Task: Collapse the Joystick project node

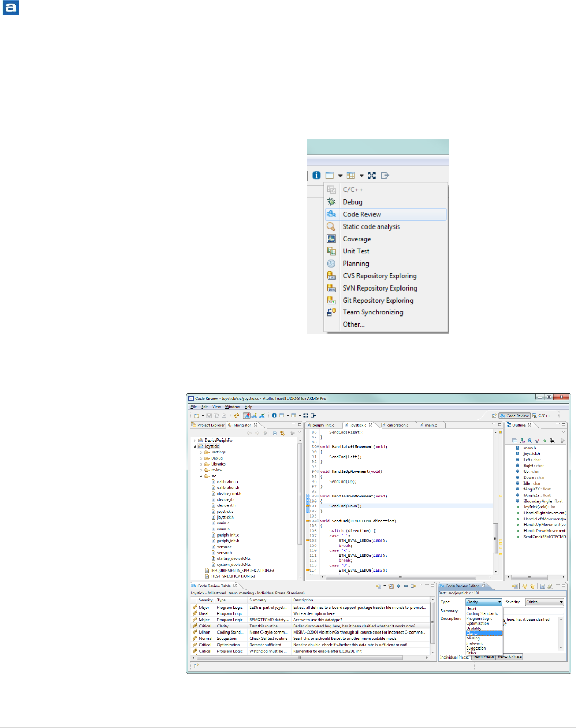Action: [x=195, y=446]
